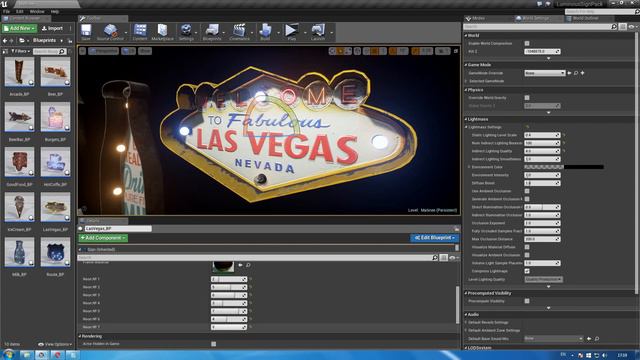640x360 pixels.
Task: Open GameMode Override dropdown
Action: [x=544, y=73]
